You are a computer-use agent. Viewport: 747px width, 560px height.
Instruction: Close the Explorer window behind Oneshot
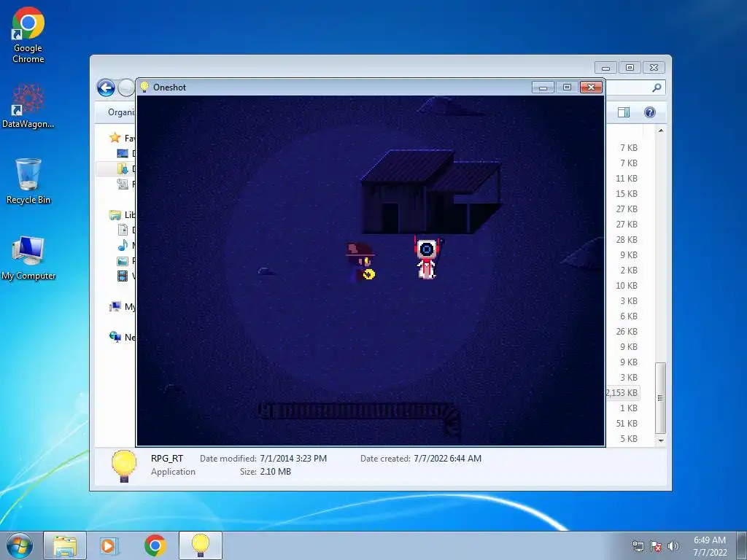point(654,68)
